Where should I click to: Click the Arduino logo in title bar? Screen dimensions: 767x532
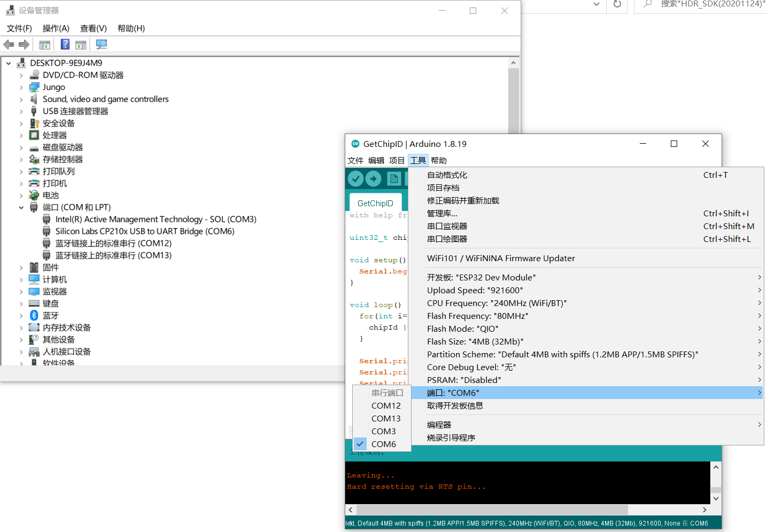(355, 144)
